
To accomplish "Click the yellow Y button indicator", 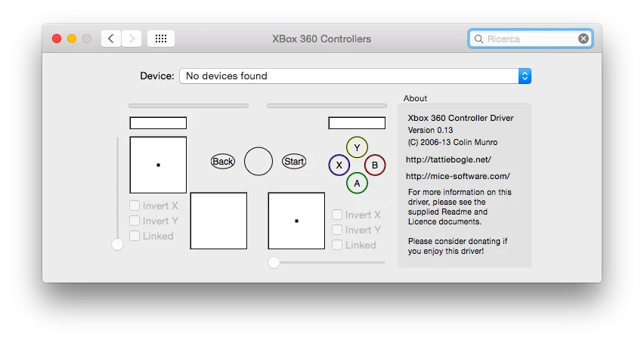I will click(357, 147).
